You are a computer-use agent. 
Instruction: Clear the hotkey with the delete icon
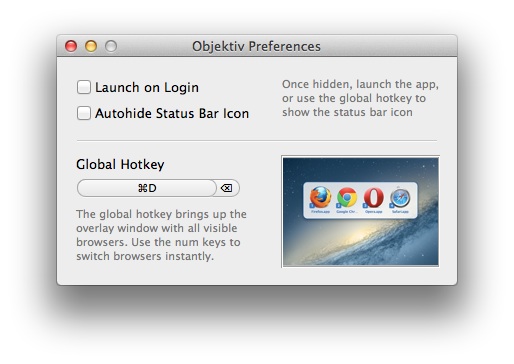click(x=227, y=188)
